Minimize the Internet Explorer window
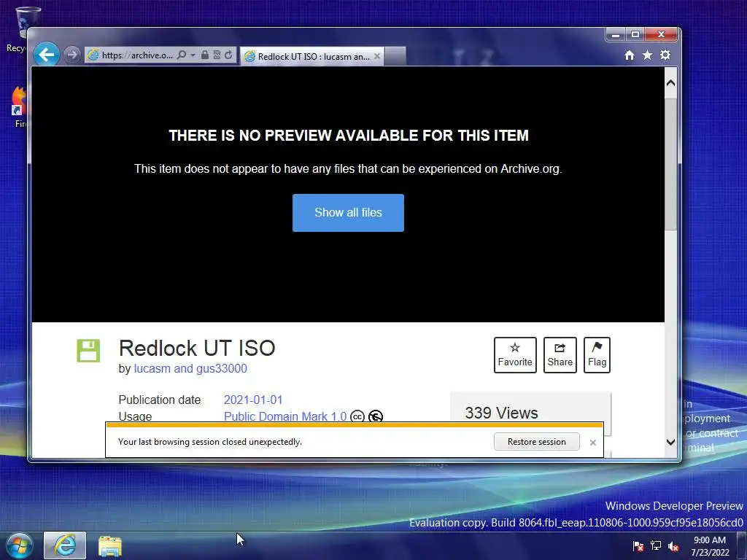 click(x=616, y=34)
